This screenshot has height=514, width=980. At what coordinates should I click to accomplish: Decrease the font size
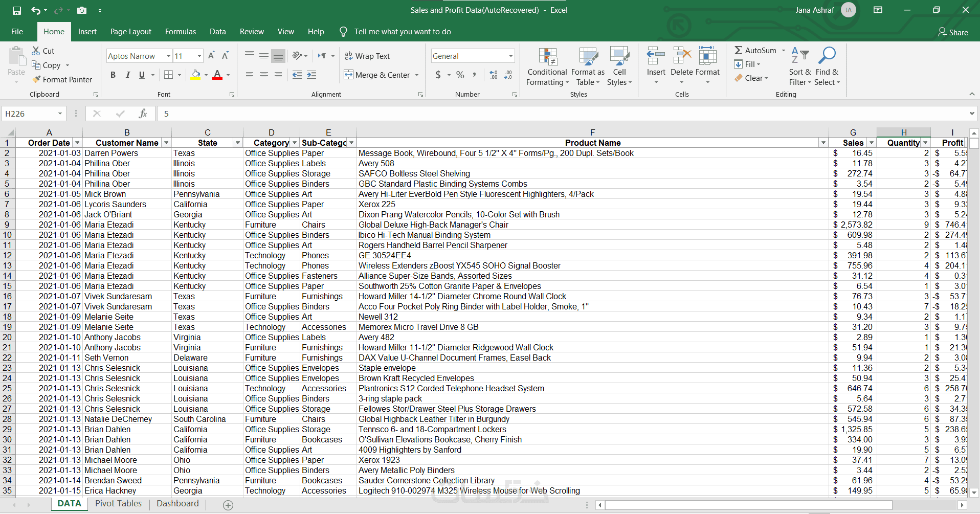(225, 56)
